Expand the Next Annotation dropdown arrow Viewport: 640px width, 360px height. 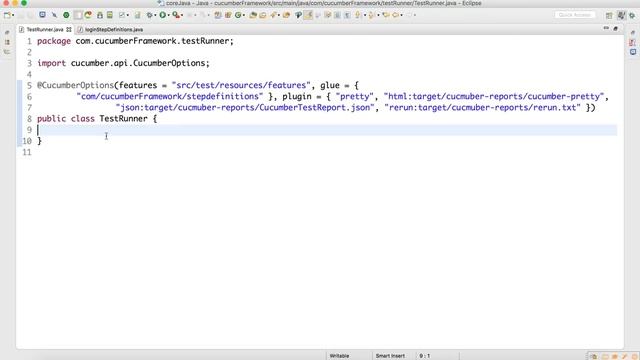click(x=365, y=15)
